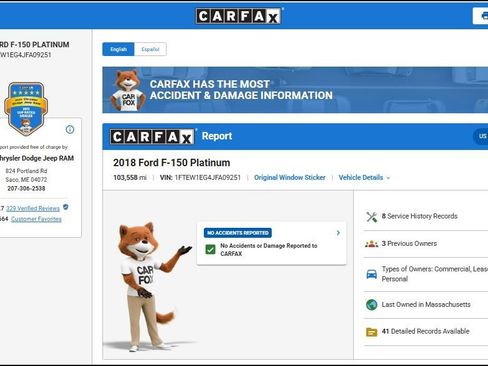Click the CARFAX logo in header
The width and height of the screenshot is (488, 366).
click(239, 16)
